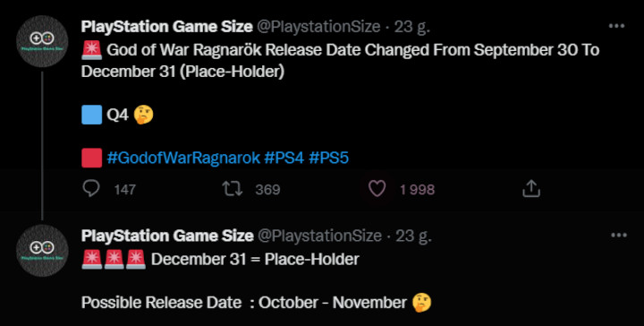
Task: Open PlayStation Game Size avatar on second tweet
Action: [x=42, y=251]
